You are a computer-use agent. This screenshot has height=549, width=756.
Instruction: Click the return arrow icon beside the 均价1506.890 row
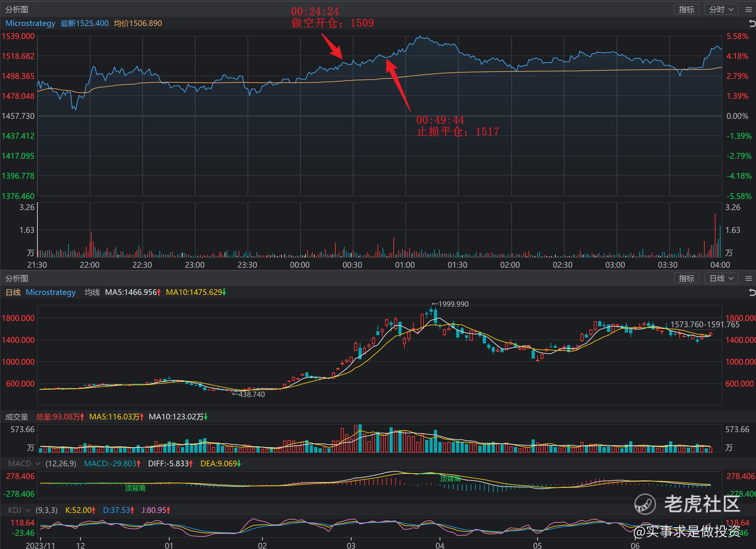click(752, 23)
